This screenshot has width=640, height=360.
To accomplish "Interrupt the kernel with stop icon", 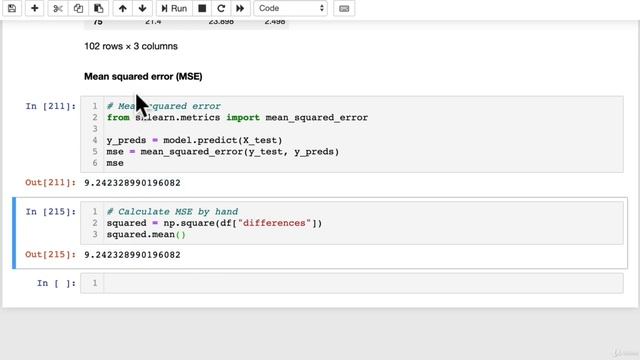I will click(202, 8).
